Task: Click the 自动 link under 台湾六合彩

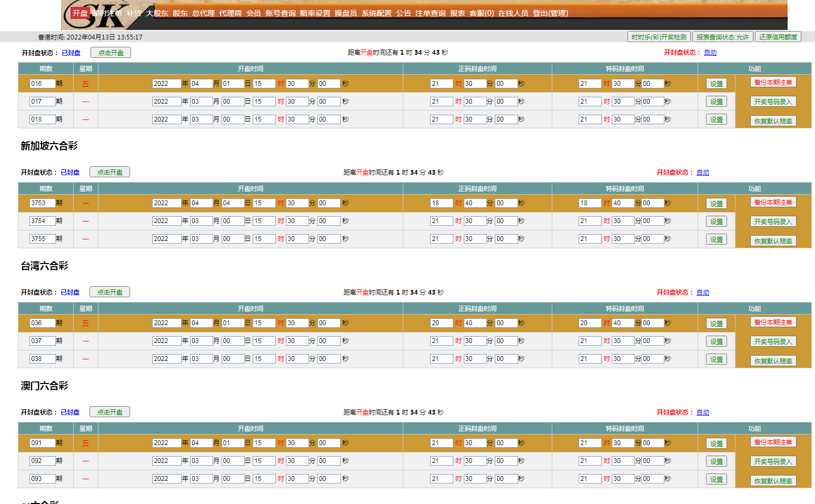Action: pyautogui.click(x=703, y=293)
